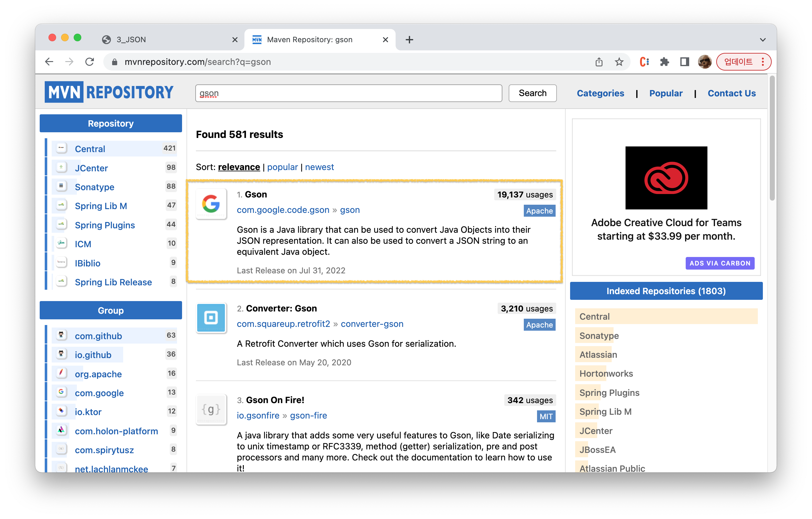Viewport: 812px width, 519px height.
Task: Click the Central repository icon in sidebar
Action: (x=61, y=148)
